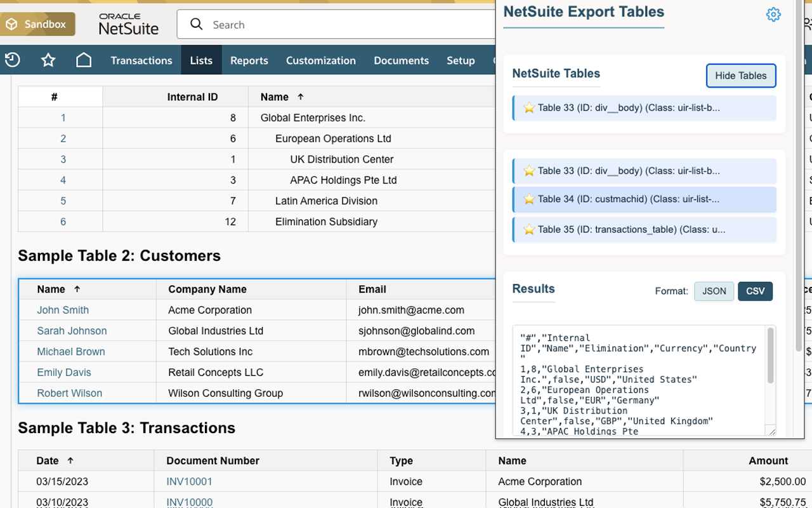812x508 pixels.
Task: Select the favorited Table 33 entry at top
Action: (x=645, y=108)
